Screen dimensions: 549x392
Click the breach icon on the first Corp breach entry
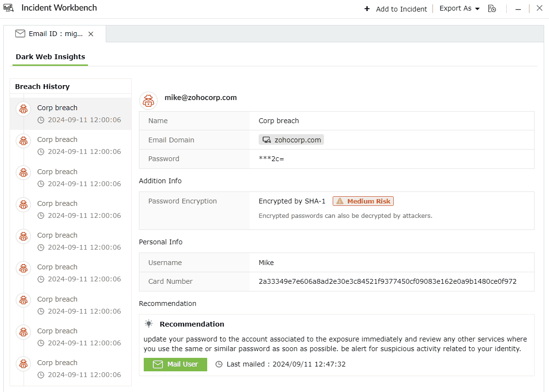23,109
